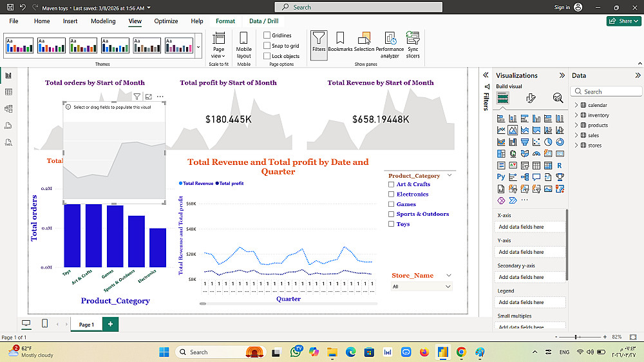The image size is (644, 362).
Task: Pick the Pie chart visual
Action: click(548, 142)
